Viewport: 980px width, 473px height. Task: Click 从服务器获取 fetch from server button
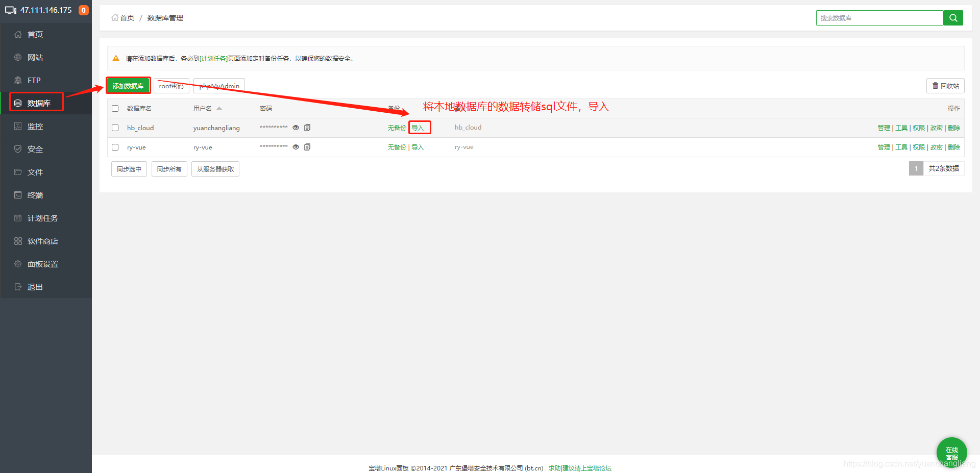215,169
